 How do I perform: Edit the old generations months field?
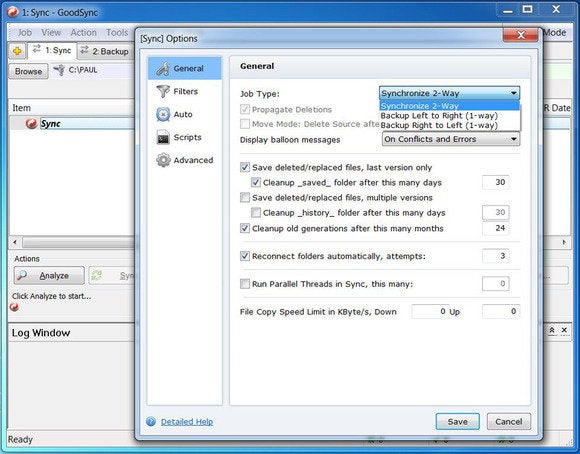click(496, 228)
